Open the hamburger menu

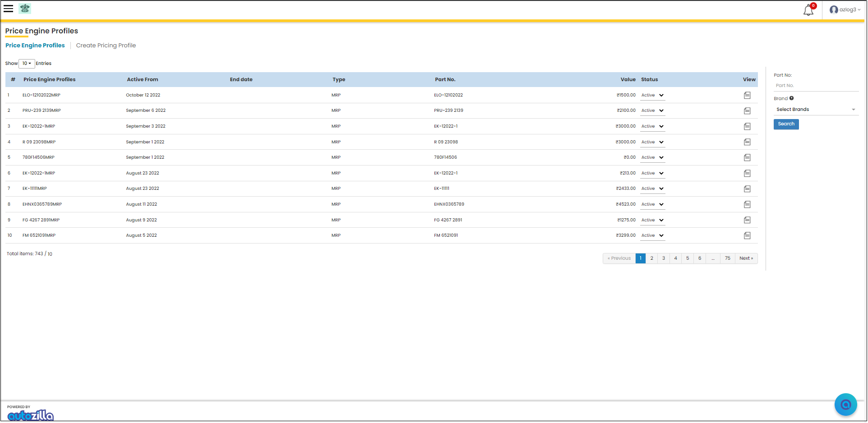[x=8, y=9]
